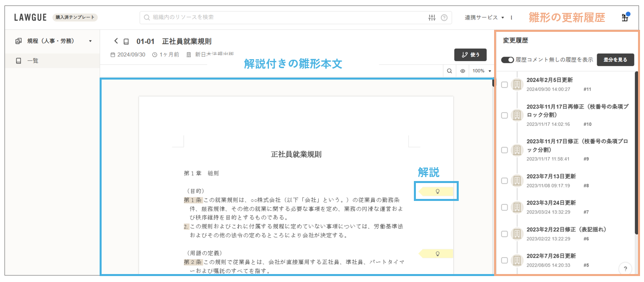Toggle 履歴コメント無しの履歴を表示 switch
This screenshot has width=644, height=282.
pyautogui.click(x=508, y=60)
